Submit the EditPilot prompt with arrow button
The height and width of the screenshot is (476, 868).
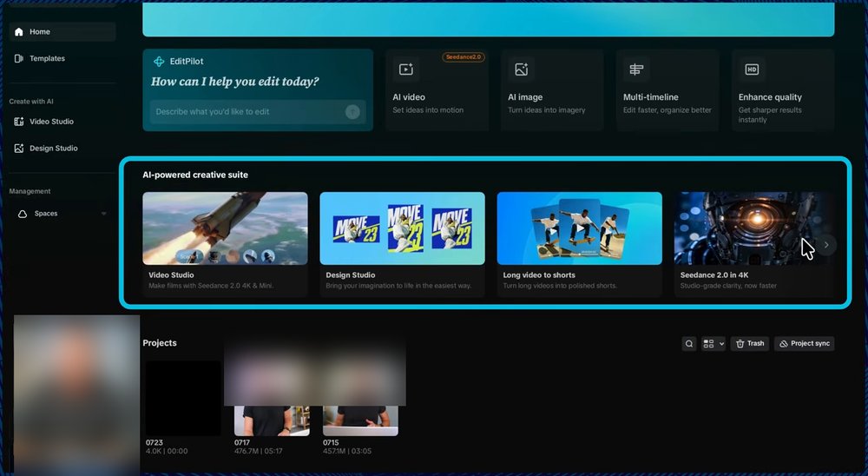pos(352,112)
